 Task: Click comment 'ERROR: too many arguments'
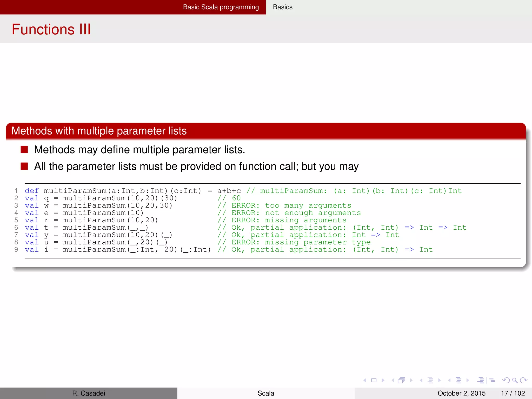point(291,205)
